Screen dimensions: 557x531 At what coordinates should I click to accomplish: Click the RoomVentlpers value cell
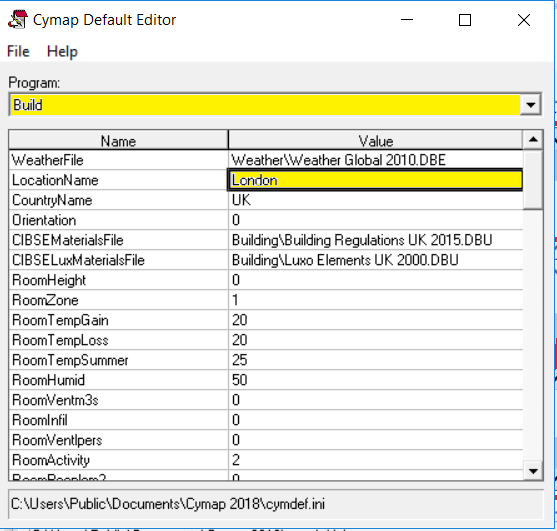pos(375,440)
